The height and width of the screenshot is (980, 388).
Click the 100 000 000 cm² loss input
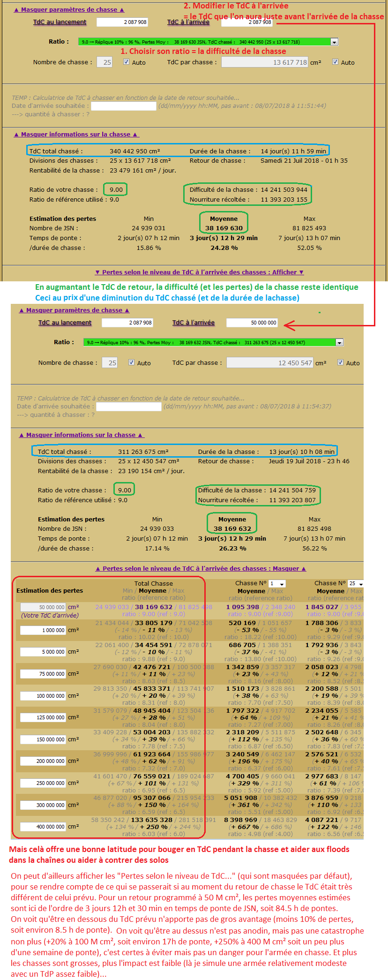[x=43, y=696]
